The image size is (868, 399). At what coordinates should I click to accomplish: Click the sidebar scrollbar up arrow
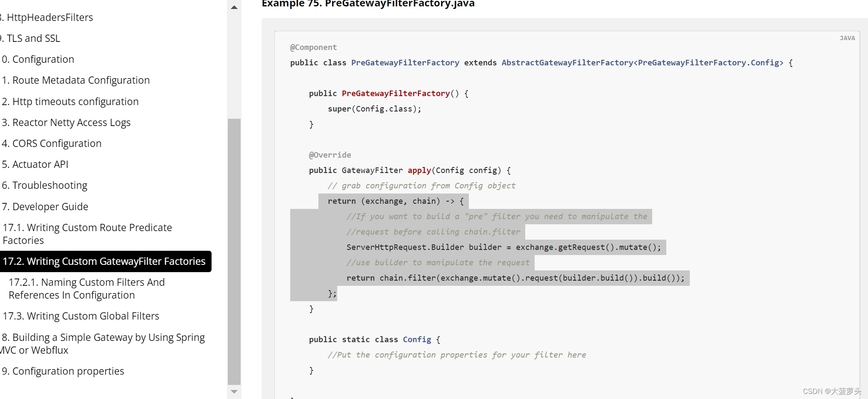(234, 7)
